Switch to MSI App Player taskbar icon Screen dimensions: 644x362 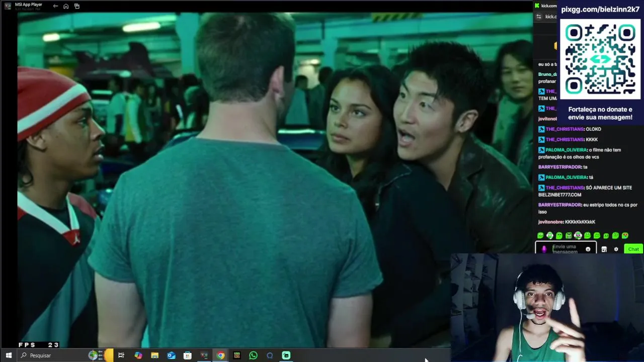204,355
